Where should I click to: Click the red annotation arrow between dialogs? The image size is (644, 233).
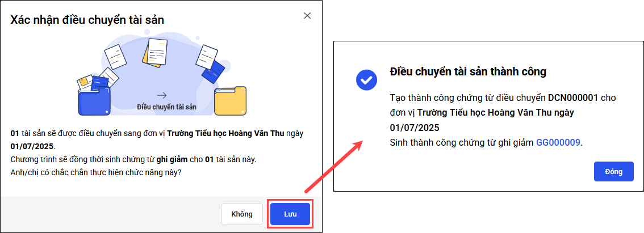coord(333,166)
